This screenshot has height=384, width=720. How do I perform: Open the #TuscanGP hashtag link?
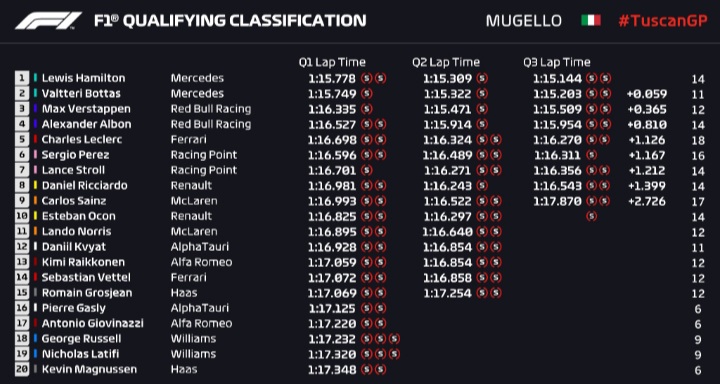click(x=663, y=21)
